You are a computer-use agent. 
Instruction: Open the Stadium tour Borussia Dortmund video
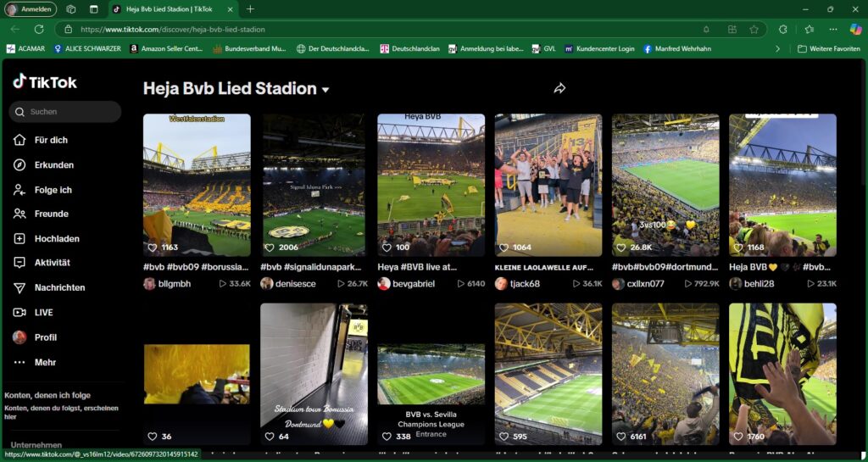click(314, 374)
